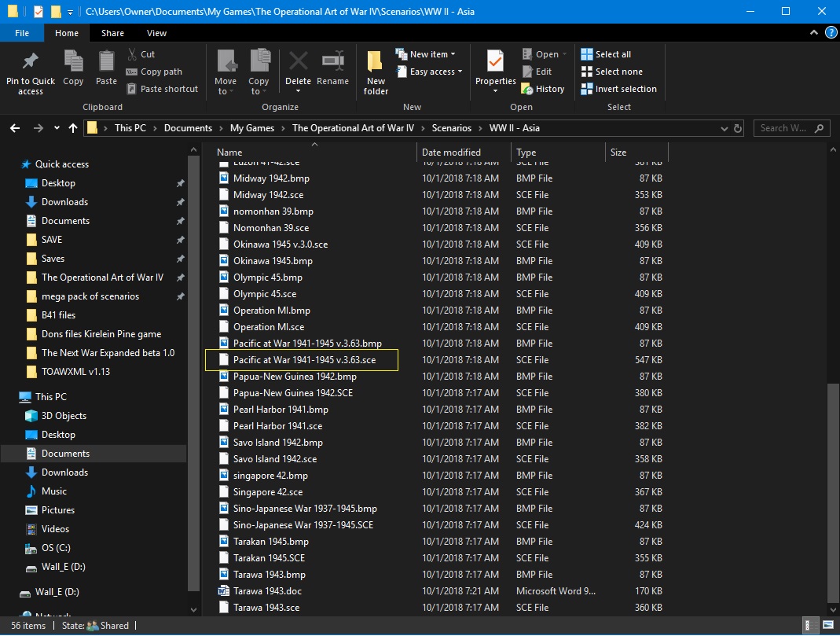
Task: Click Invert selection in ribbon
Action: tap(618, 89)
